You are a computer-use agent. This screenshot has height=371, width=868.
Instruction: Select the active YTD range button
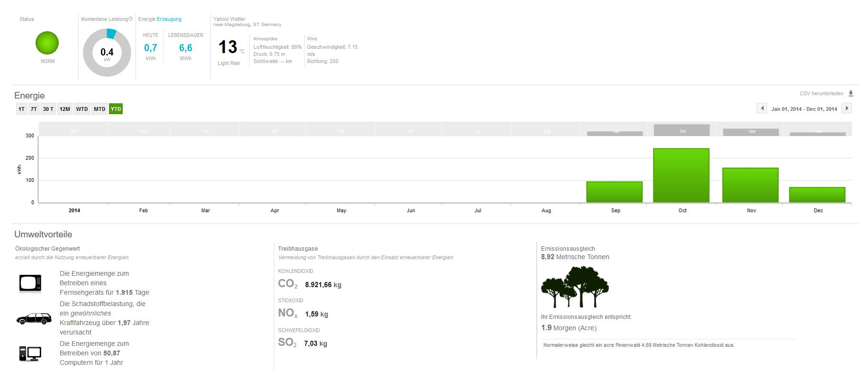click(x=116, y=109)
